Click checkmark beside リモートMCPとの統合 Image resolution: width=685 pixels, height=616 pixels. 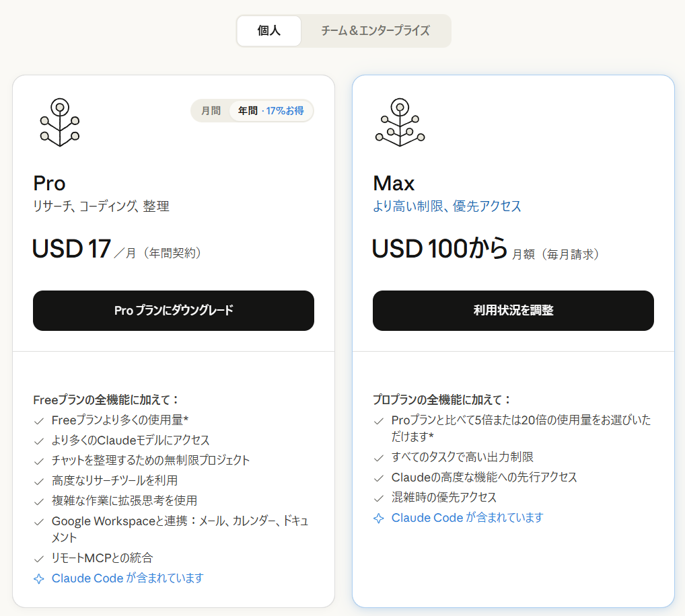click(x=39, y=558)
